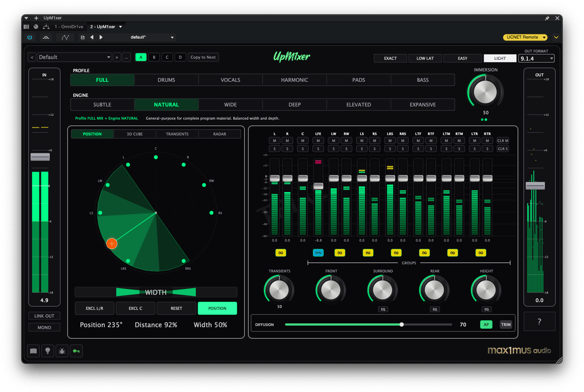584x392 pixels.
Task: Switch to the 3D CUBE tab
Action: (x=135, y=134)
